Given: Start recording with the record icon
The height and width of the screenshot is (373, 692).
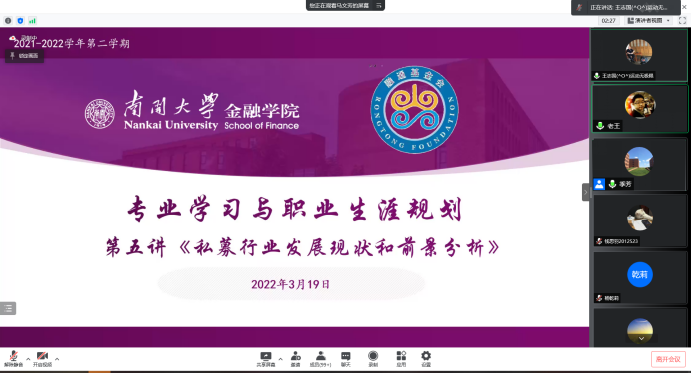Looking at the screenshot, I should (373, 359).
